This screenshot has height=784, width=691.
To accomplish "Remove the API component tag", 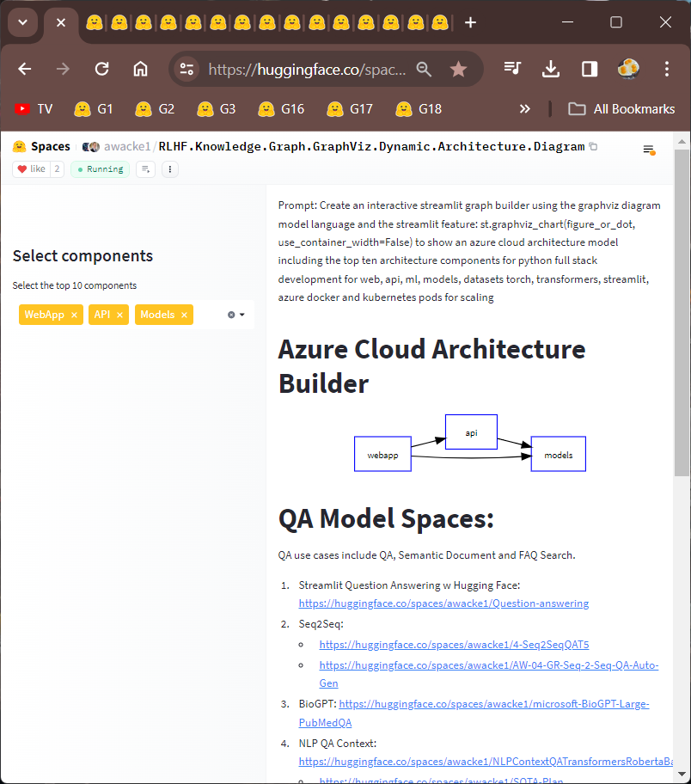I will (x=119, y=315).
